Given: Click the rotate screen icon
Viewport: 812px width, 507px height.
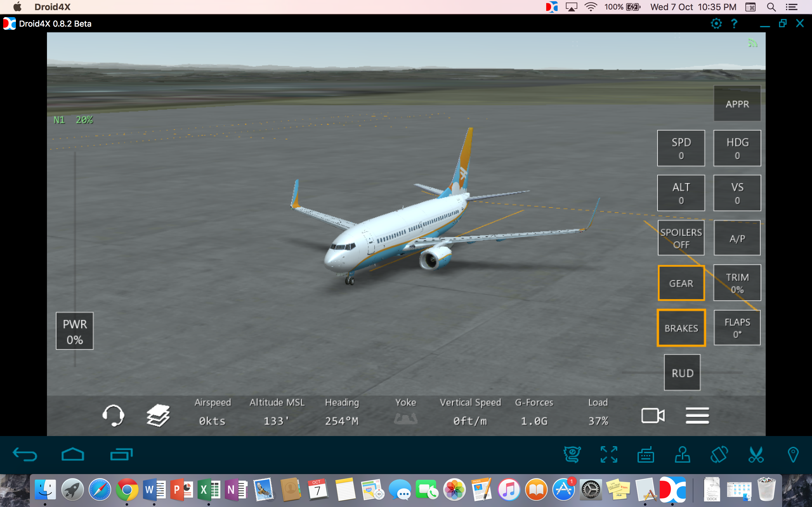Looking at the screenshot, I should (719, 455).
